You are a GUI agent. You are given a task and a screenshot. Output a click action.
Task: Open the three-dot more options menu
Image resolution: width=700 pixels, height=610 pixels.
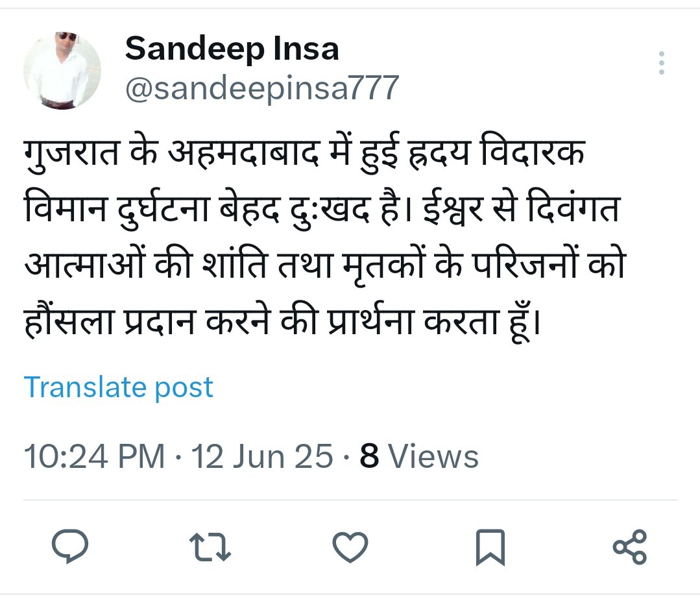tap(661, 64)
